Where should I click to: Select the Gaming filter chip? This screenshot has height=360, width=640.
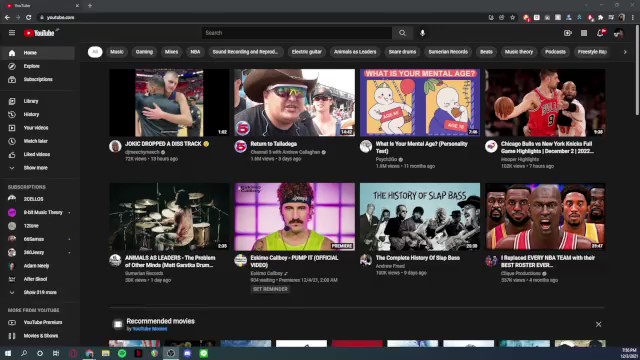tap(144, 52)
